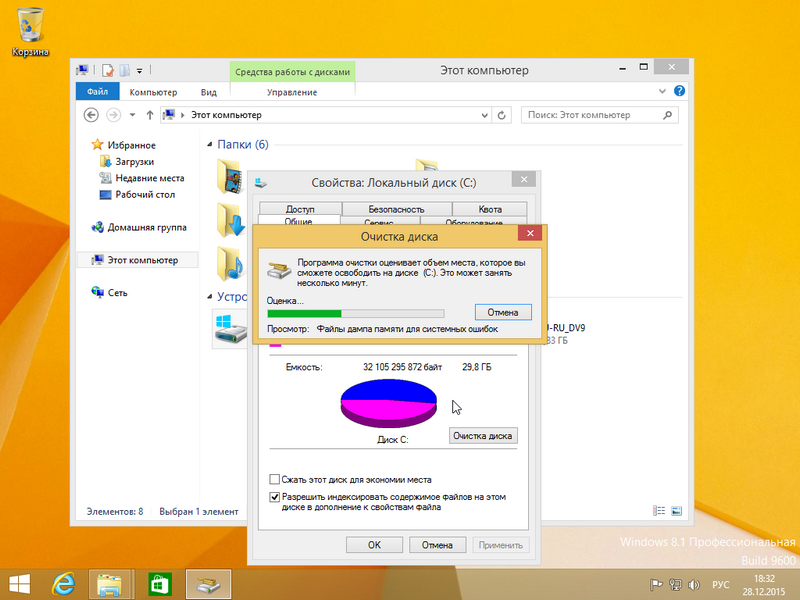Click the Disk Cleanup taskbar icon

click(208, 583)
